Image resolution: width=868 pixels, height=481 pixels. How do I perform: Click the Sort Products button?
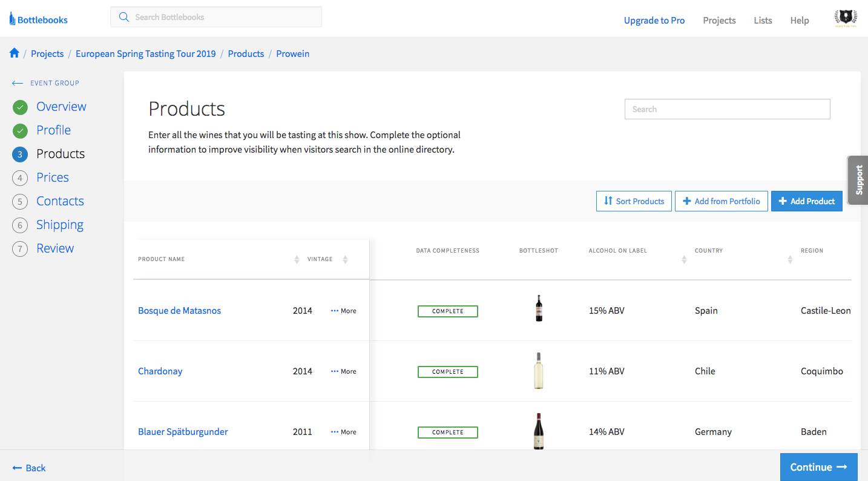[634, 201]
